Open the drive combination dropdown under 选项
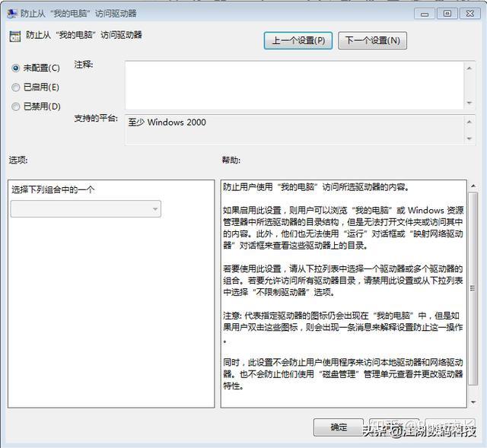 (x=86, y=208)
